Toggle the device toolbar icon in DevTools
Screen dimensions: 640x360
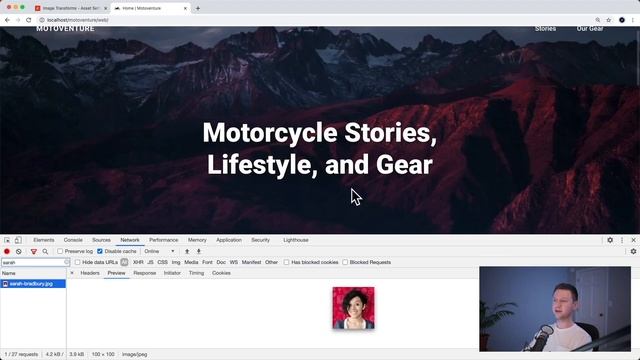click(18, 240)
